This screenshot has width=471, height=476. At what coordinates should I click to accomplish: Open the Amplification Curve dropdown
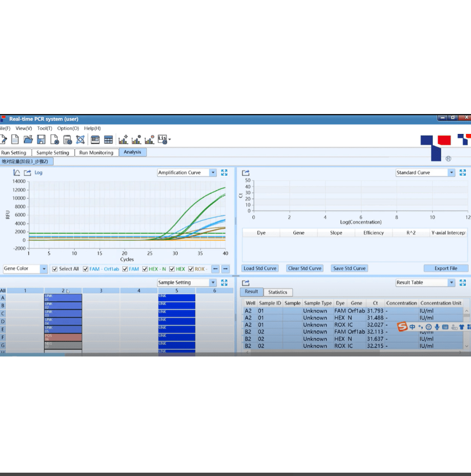[213, 173]
